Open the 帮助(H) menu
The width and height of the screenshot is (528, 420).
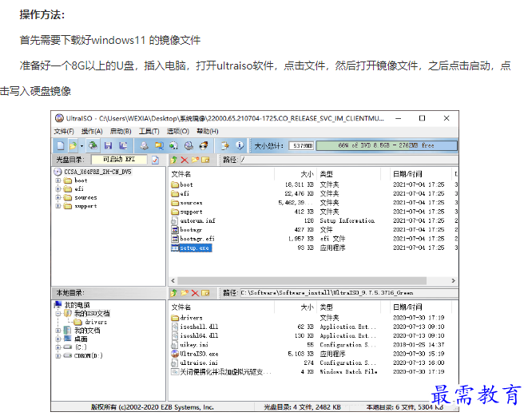point(208,131)
